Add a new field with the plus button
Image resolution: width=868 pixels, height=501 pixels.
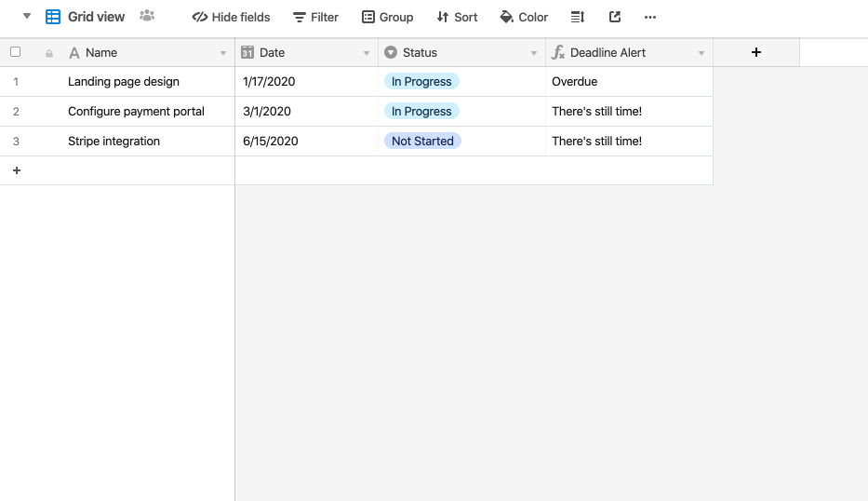(756, 52)
